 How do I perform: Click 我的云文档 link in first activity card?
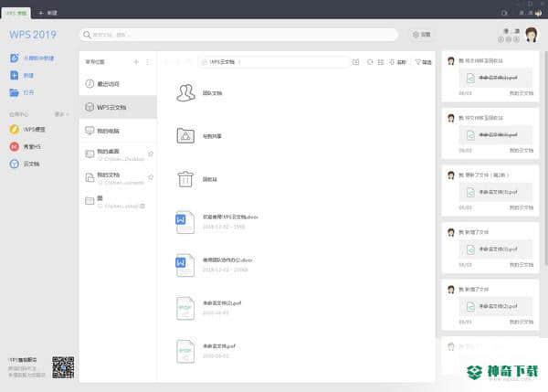coord(522,93)
